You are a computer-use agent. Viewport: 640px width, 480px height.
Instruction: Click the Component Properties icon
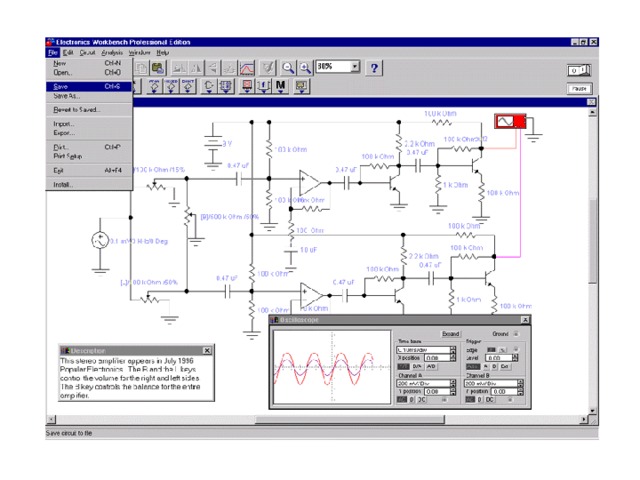point(268,68)
